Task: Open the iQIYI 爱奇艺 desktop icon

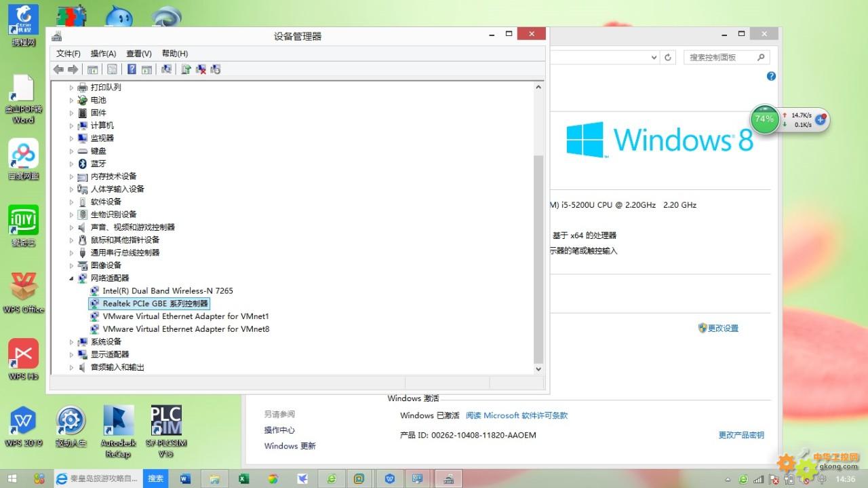Action: 23,226
